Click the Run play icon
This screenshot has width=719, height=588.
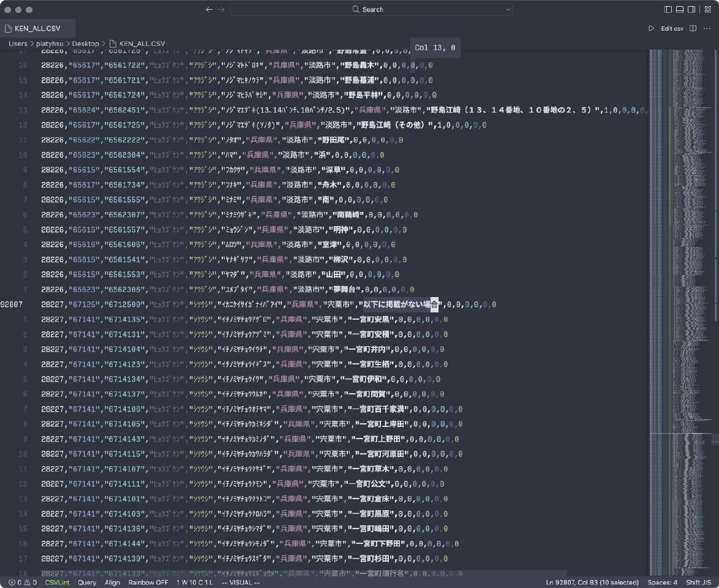click(651, 29)
